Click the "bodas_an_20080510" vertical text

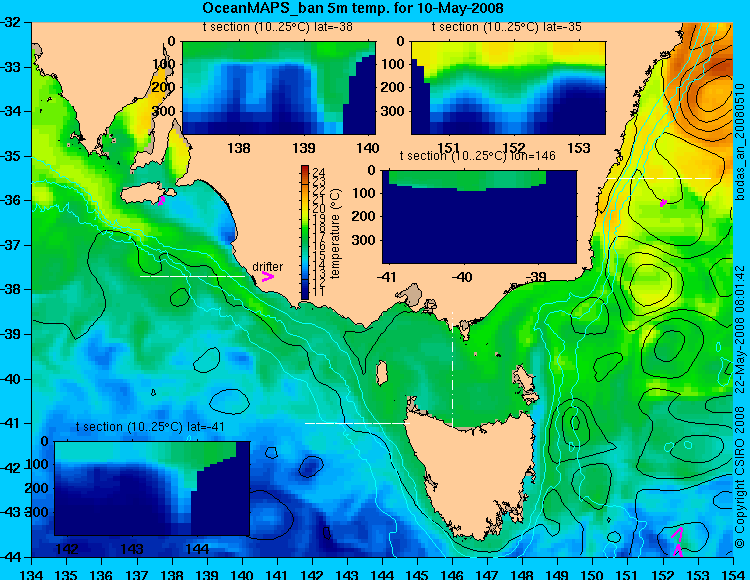point(740,142)
